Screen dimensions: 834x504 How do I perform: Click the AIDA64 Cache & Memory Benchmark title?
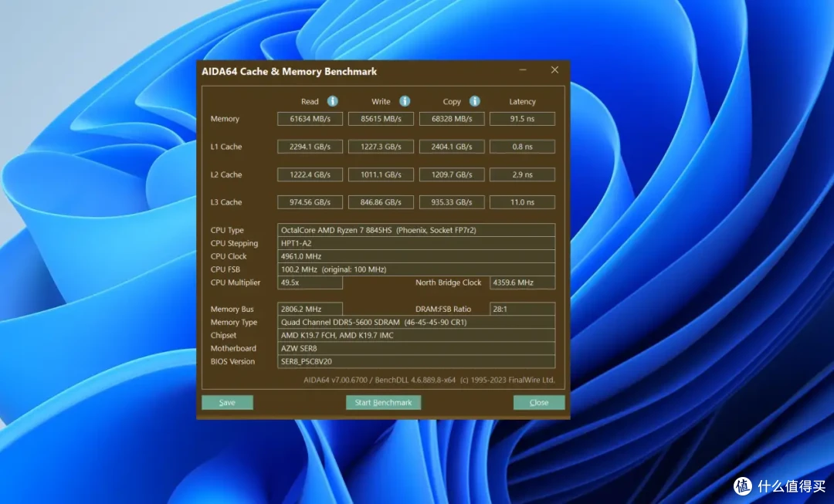pos(289,71)
